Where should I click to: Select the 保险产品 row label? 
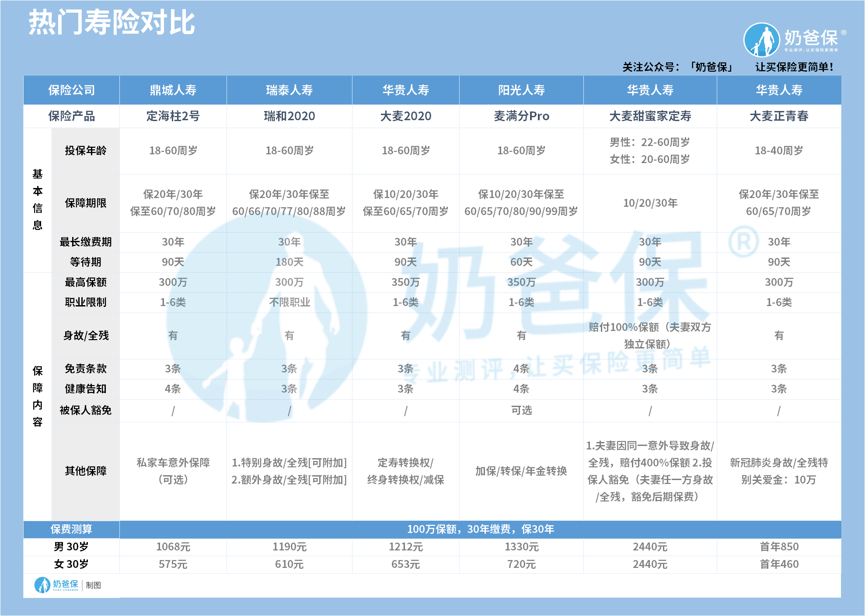click(x=71, y=116)
